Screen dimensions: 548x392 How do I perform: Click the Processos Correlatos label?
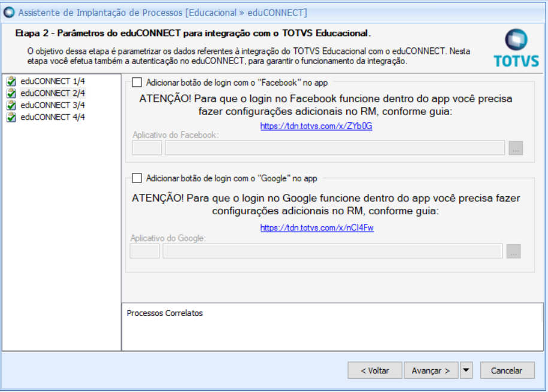(x=165, y=313)
